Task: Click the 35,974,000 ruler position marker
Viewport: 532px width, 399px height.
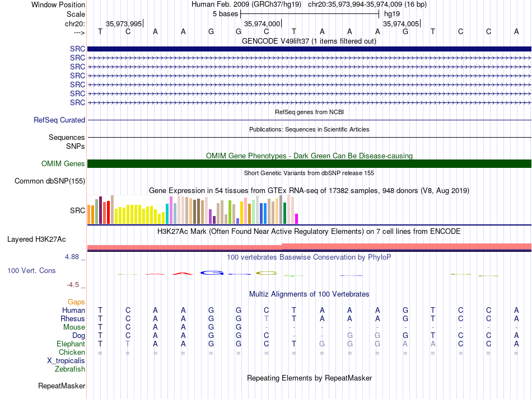Action: coord(262,24)
